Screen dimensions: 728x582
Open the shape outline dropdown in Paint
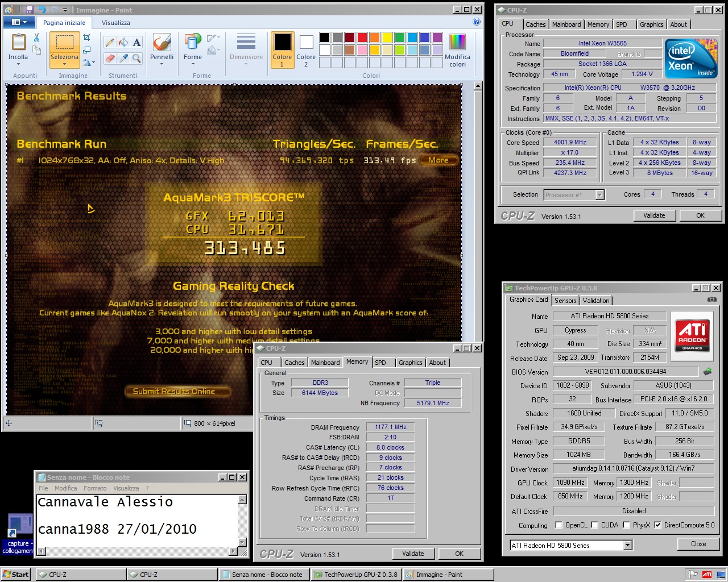[x=213, y=38]
